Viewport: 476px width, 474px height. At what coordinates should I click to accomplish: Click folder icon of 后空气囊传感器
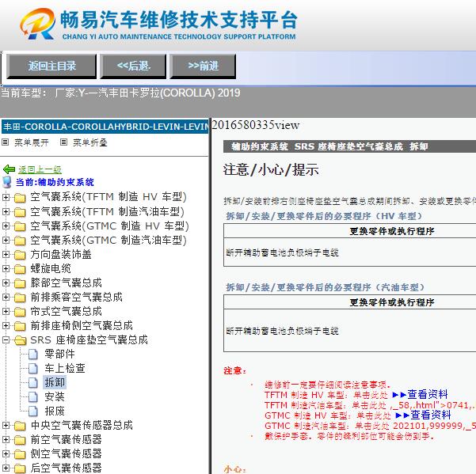(x=20, y=468)
